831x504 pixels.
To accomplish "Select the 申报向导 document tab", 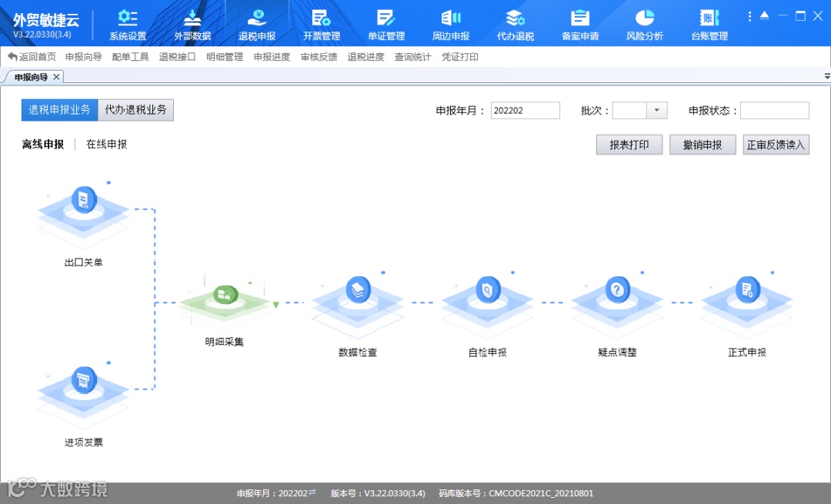I will pos(32,77).
